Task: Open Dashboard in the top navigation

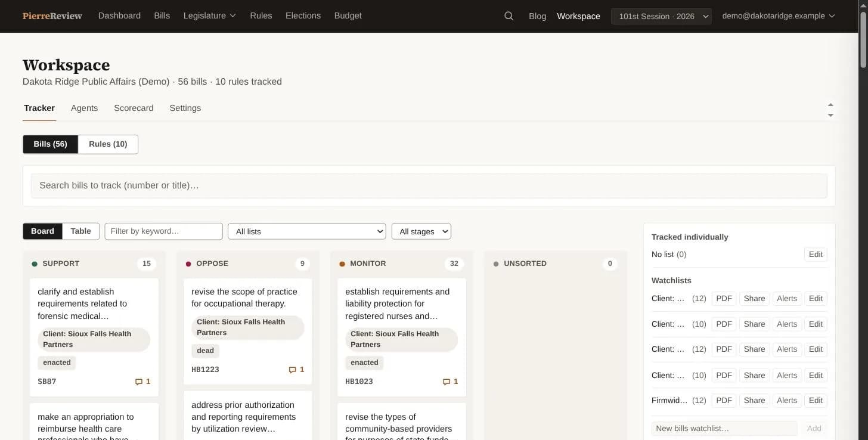Action: click(119, 16)
